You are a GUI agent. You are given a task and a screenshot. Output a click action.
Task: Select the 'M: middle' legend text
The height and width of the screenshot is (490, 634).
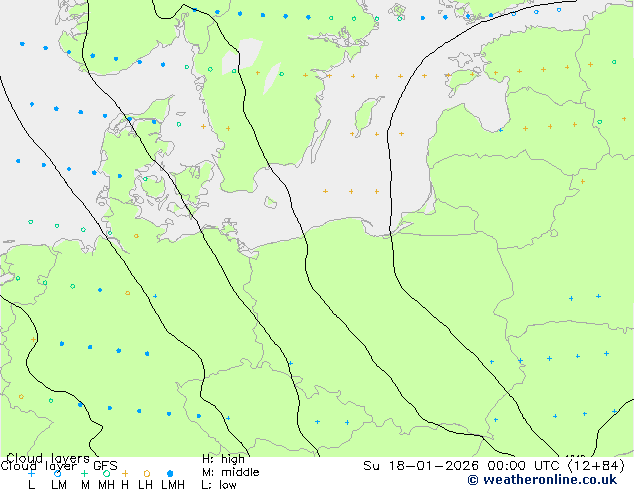coord(230,472)
